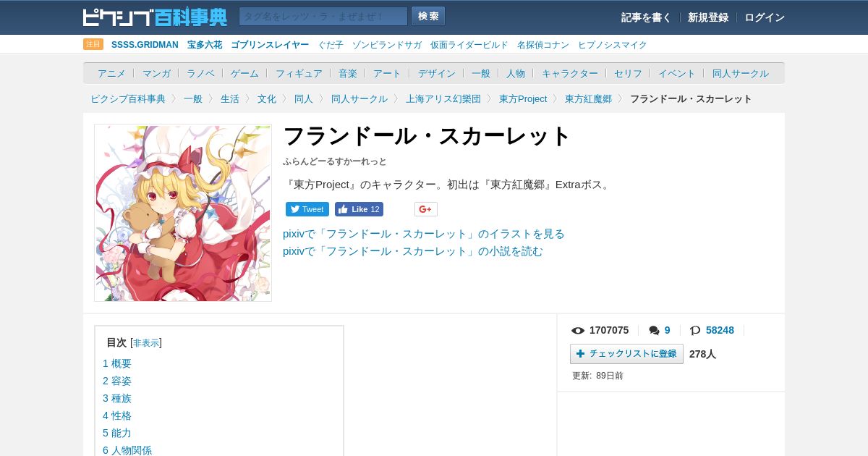The height and width of the screenshot is (456, 868).
Task: Click the ピクシブ百科事典 logo
Action: 155,17
